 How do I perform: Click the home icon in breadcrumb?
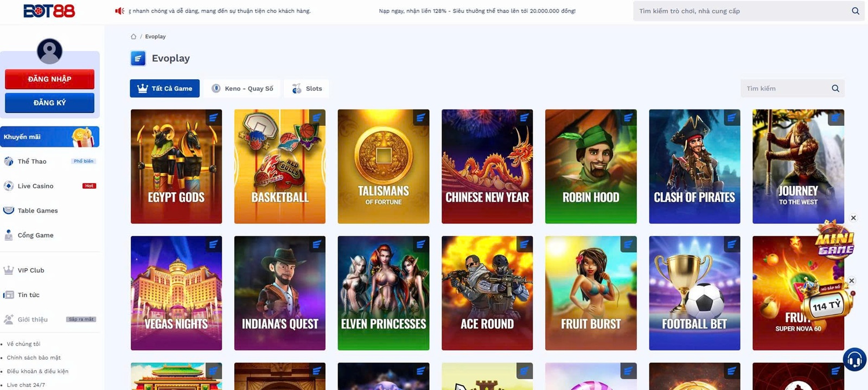tap(133, 36)
